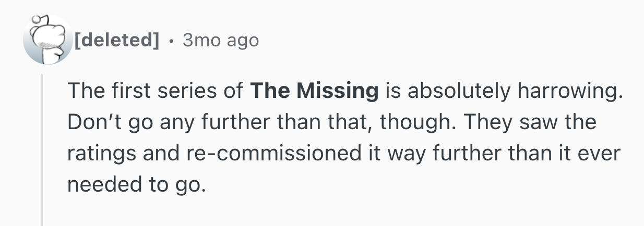This screenshot has width=644, height=226.
Task: Click the "3mo ago" timestamp
Action: pyautogui.click(x=220, y=40)
